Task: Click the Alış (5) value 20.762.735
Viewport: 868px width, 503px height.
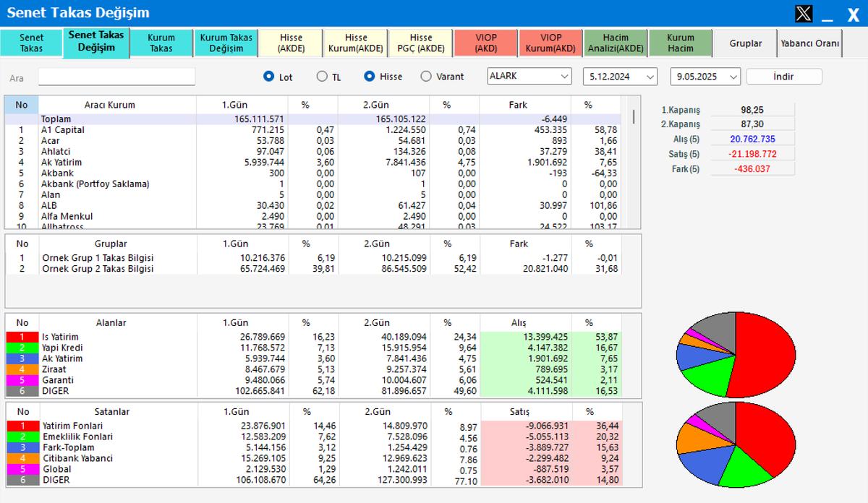Action: coord(752,139)
